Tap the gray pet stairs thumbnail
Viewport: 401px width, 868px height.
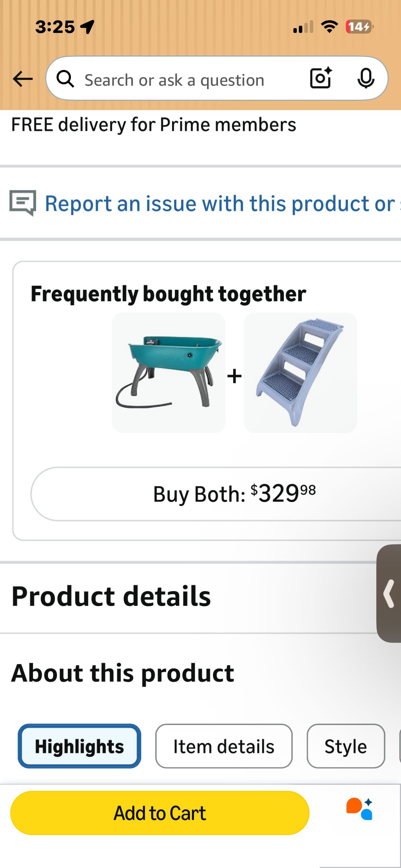click(x=300, y=372)
